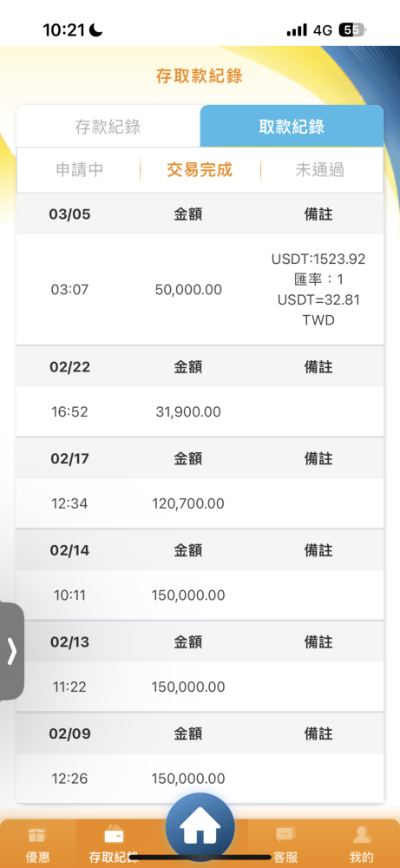The image size is (400, 868).
Task: Filter by 未通過 status
Action: pos(320,169)
